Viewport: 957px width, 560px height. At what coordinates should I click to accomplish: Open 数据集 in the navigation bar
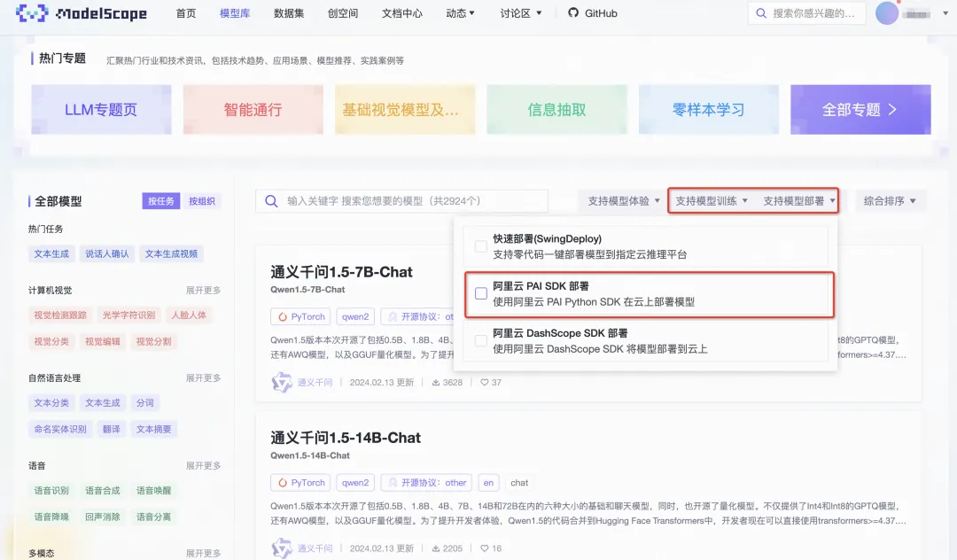click(x=289, y=12)
